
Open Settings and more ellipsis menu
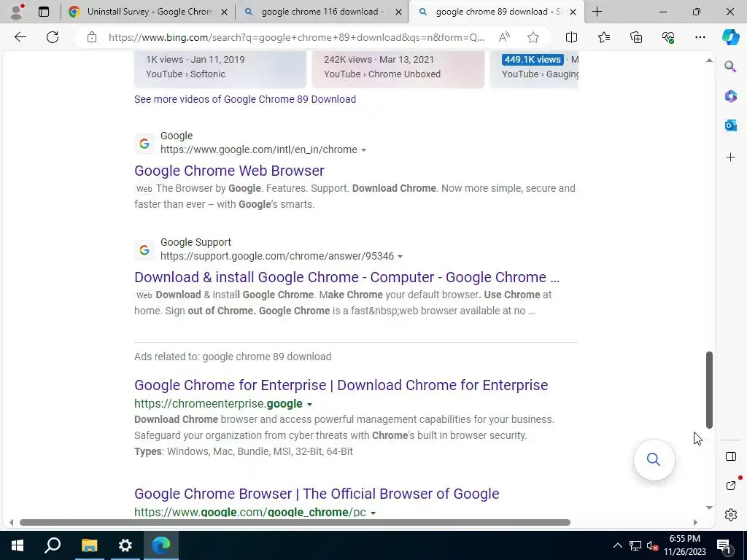click(x=700, y=37)
